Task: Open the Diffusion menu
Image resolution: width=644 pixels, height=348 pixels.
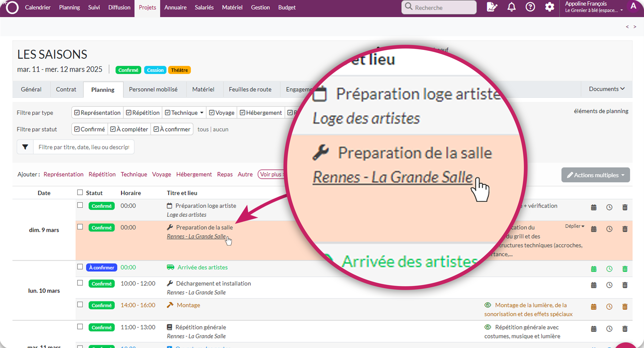Action: tap(119, 8)
